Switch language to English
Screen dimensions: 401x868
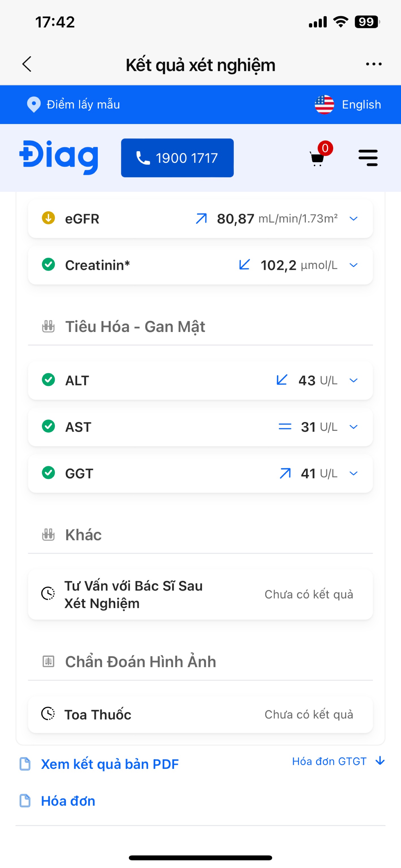point(361,105)
